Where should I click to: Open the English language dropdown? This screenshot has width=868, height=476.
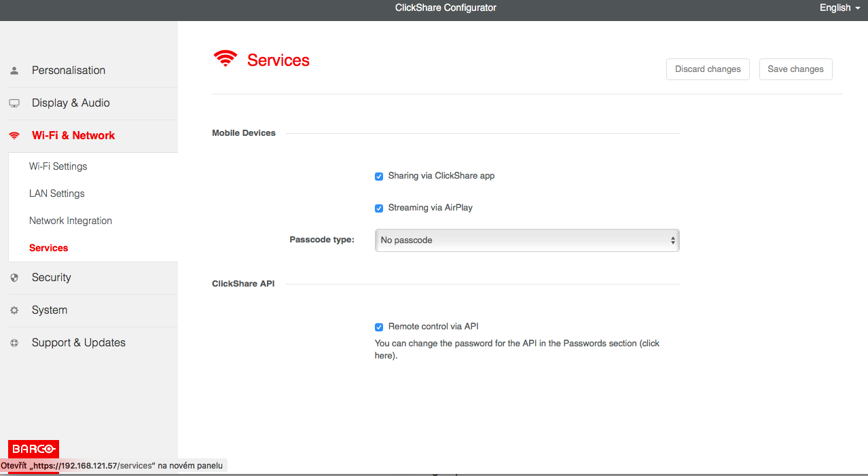click(x=839, y=8)
